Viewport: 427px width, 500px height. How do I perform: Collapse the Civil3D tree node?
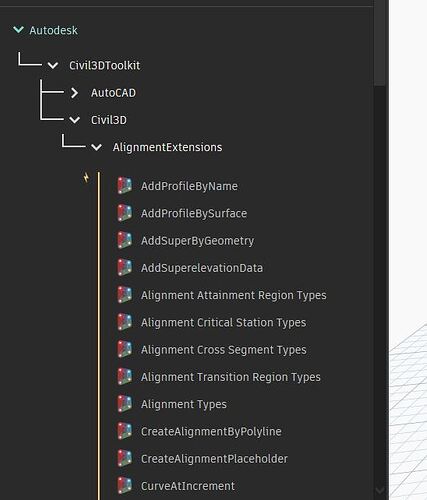click(75, 120)
